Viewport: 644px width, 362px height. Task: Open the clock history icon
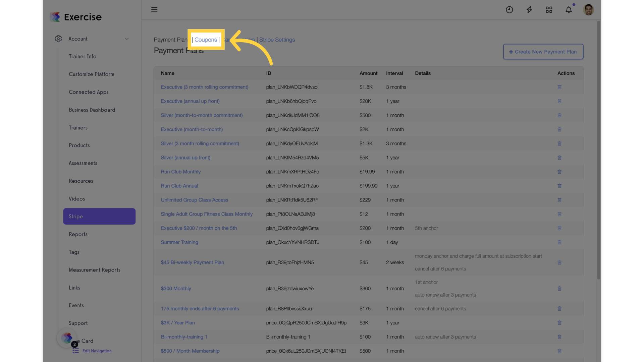509,10
